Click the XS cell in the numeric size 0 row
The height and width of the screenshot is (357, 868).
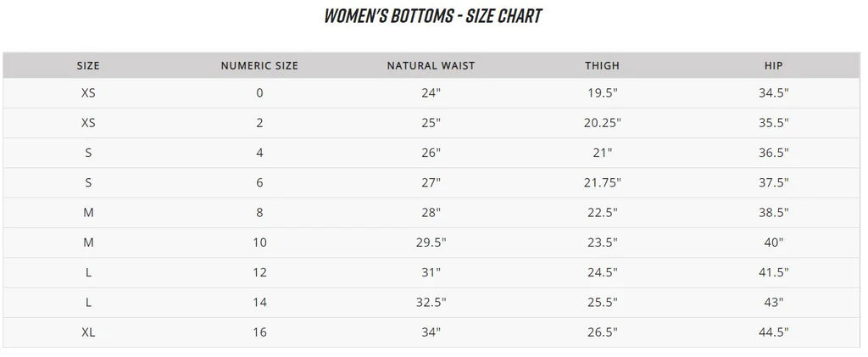pos(88,93)
